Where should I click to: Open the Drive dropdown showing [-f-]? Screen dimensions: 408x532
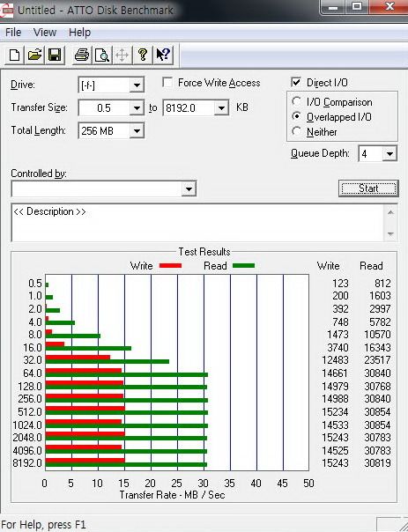tap(137, 85)
